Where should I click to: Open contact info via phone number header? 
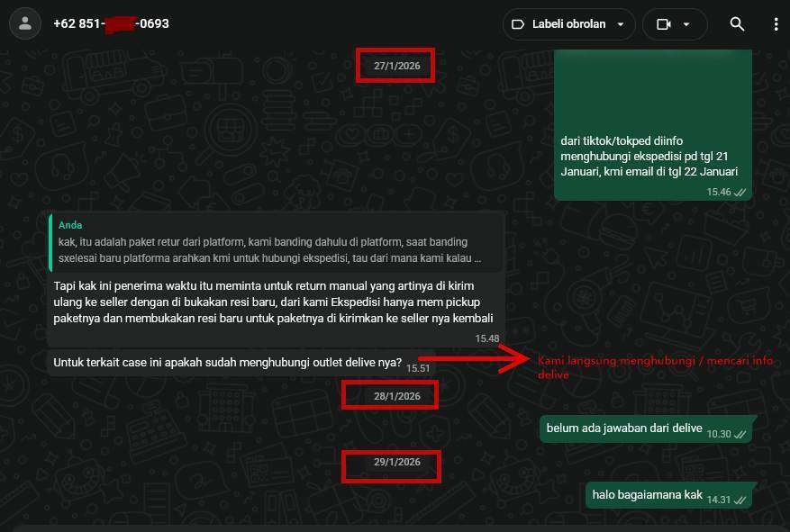(111, 23)
